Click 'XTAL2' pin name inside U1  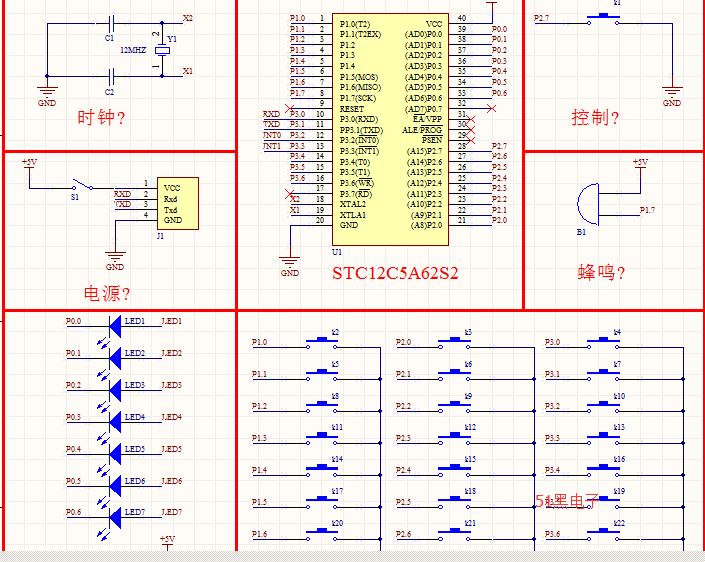point(352,204)
